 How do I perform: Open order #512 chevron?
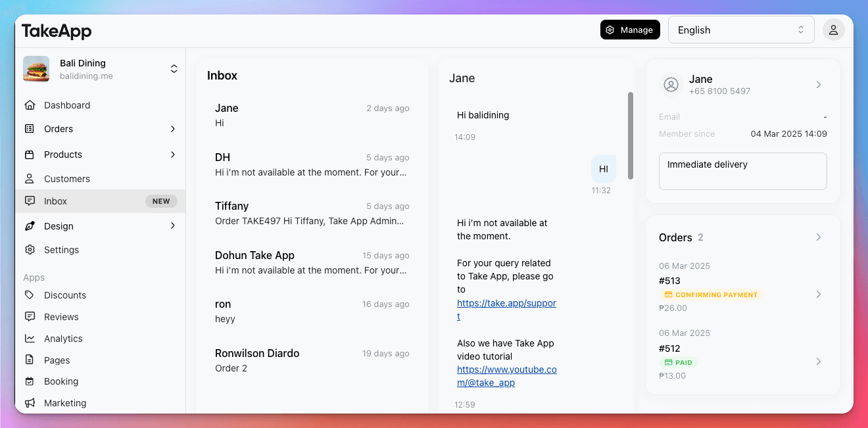coord(819,362)
